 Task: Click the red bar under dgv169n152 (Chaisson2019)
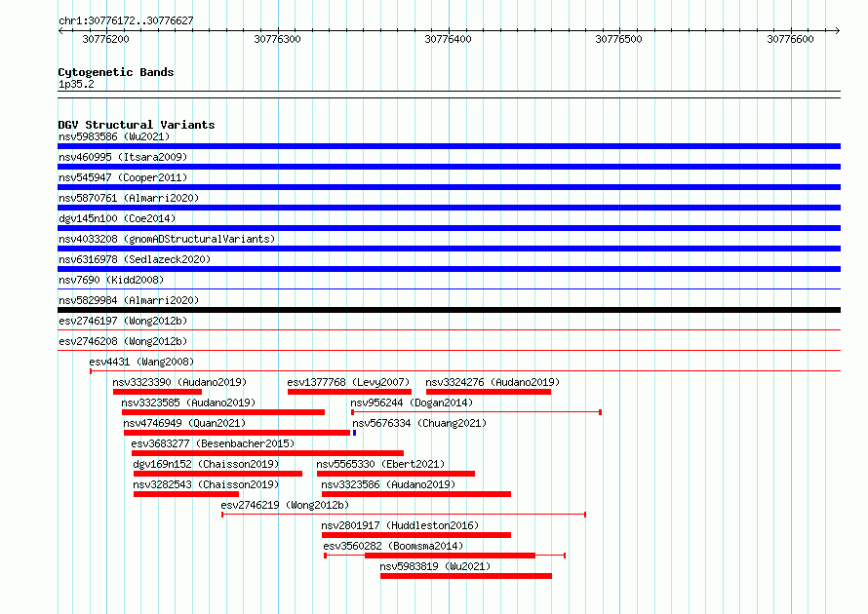tap(218, 474)
